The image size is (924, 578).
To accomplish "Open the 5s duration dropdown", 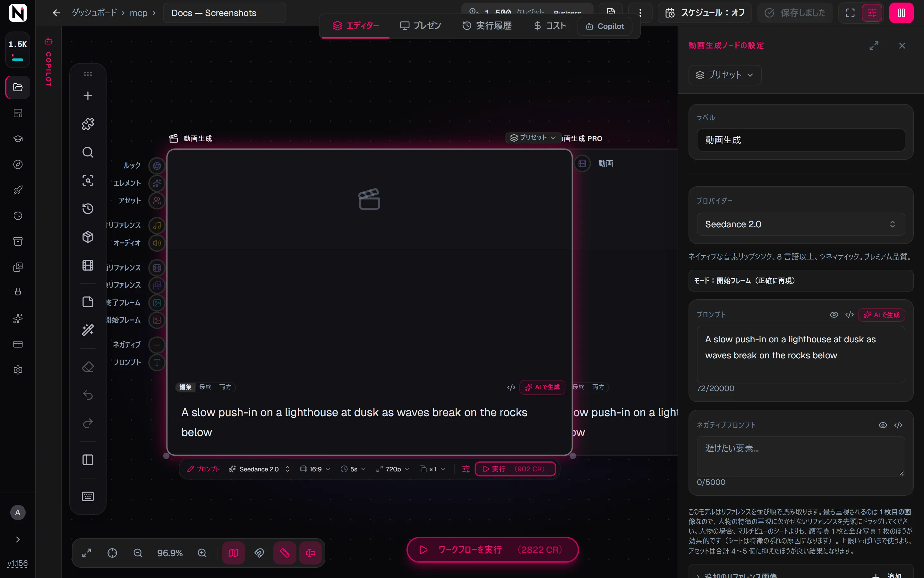I will [x=353, y=469].
